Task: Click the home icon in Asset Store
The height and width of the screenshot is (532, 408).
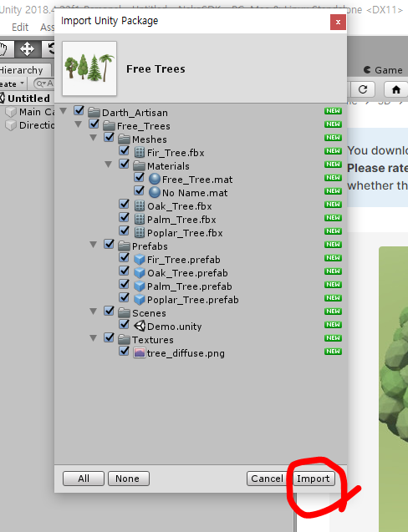Action: (395, 89)
